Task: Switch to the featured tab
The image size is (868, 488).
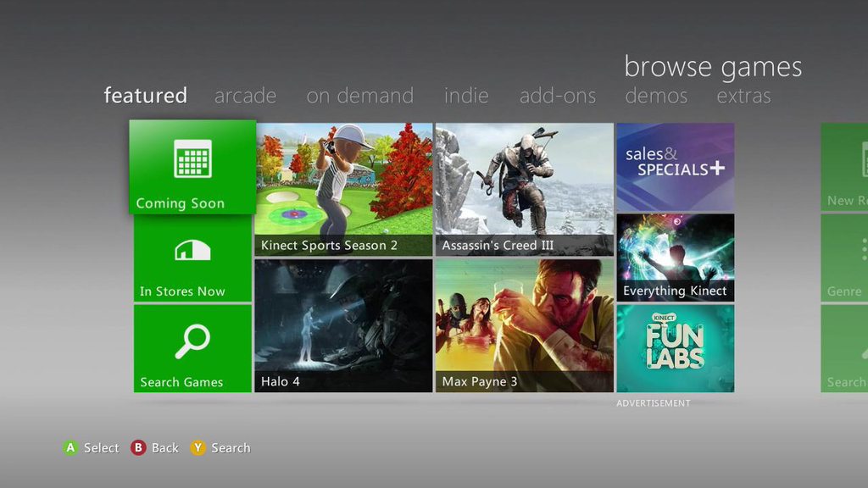Action: tap(146, 96)
